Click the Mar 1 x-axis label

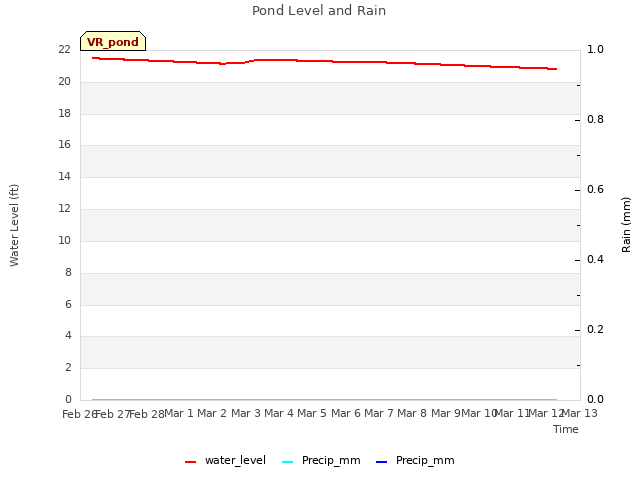coord(178,413)
